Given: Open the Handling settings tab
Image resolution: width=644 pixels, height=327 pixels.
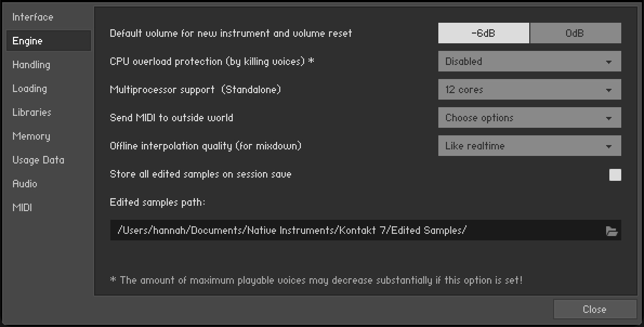Looking at the screenshot, I should (x=31, y=65).
